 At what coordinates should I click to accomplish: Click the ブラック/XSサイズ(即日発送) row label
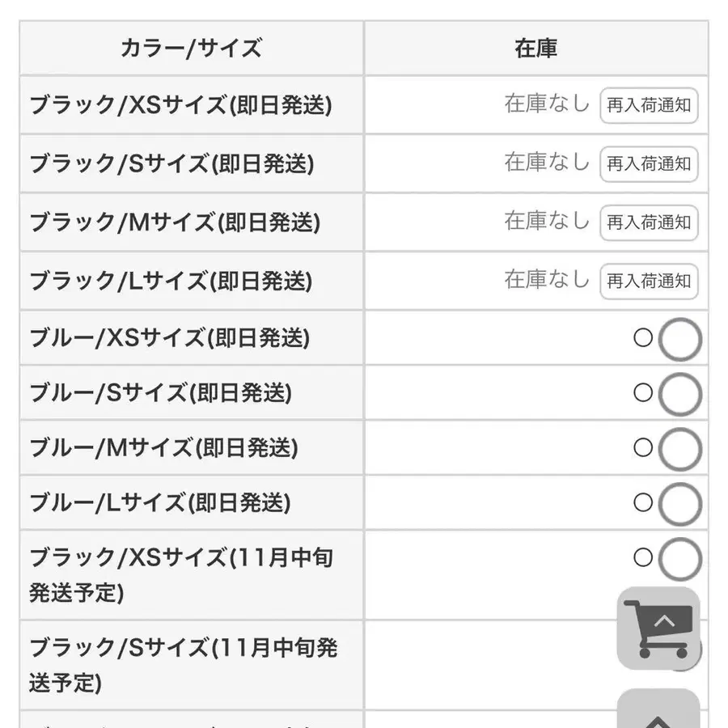(x=180, y=105)
